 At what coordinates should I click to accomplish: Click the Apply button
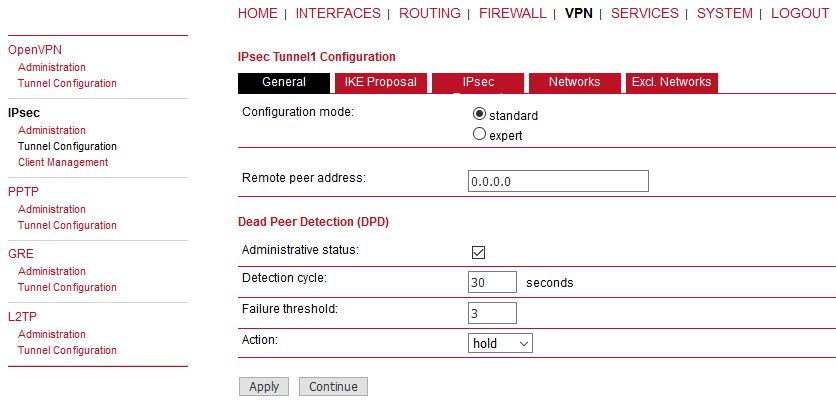tap(264, 386)
